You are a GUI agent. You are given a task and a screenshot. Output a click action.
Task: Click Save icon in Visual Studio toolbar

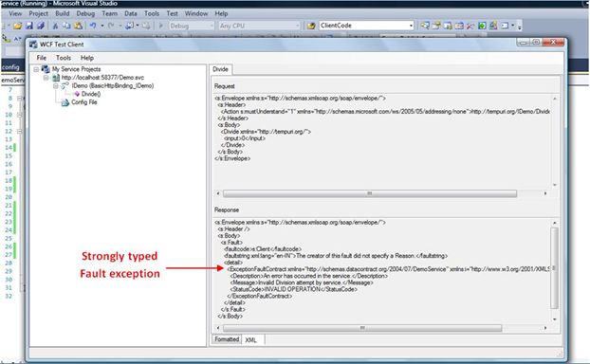(x=29, y=26)
